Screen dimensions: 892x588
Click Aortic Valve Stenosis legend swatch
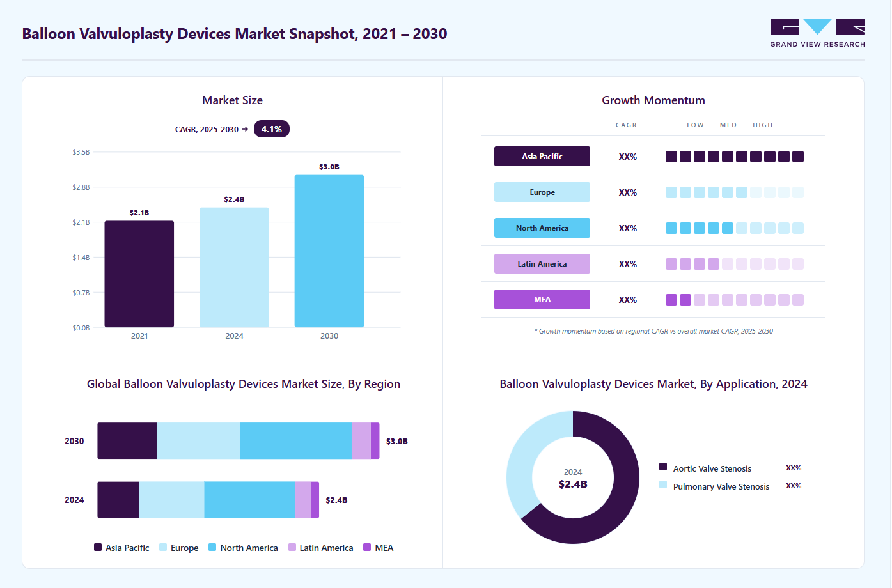(x=663, y=467)
